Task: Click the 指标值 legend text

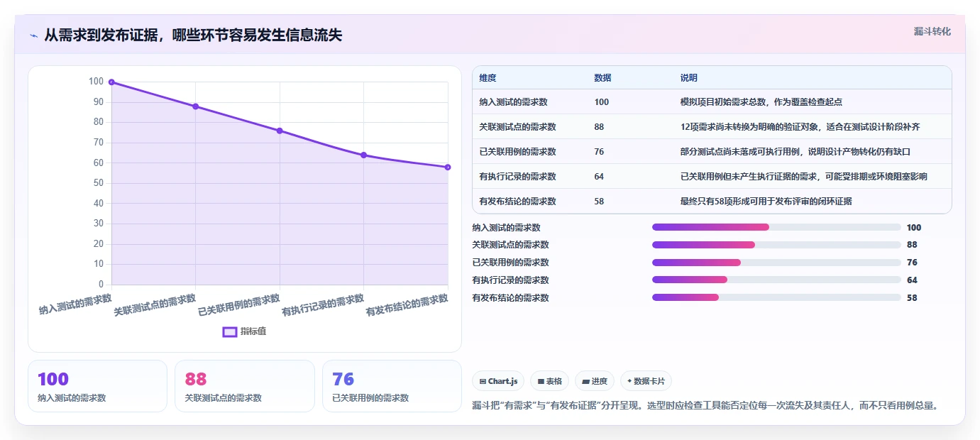Action: [253, 331]
